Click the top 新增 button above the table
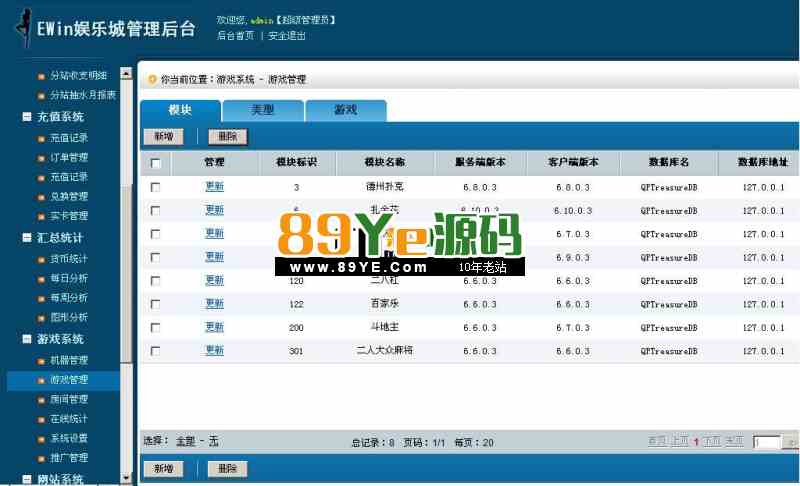800x486 pixels. (x=163, y=137)
